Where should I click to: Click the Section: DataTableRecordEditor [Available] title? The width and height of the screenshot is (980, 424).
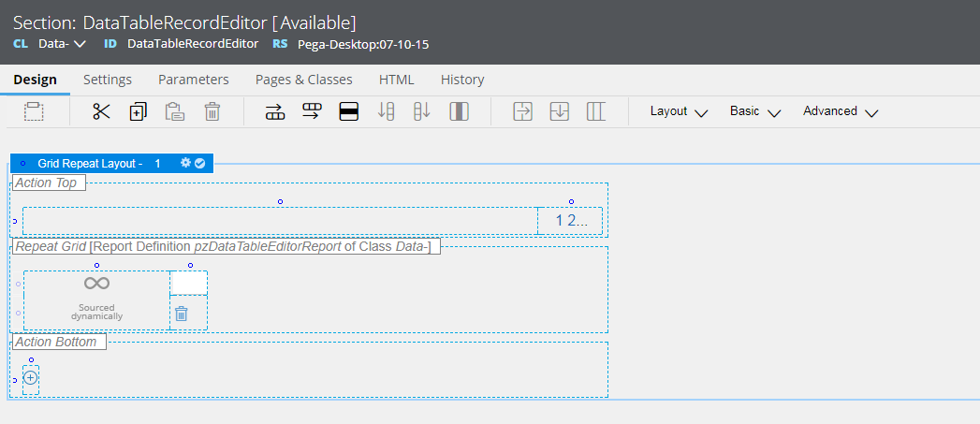185,22
